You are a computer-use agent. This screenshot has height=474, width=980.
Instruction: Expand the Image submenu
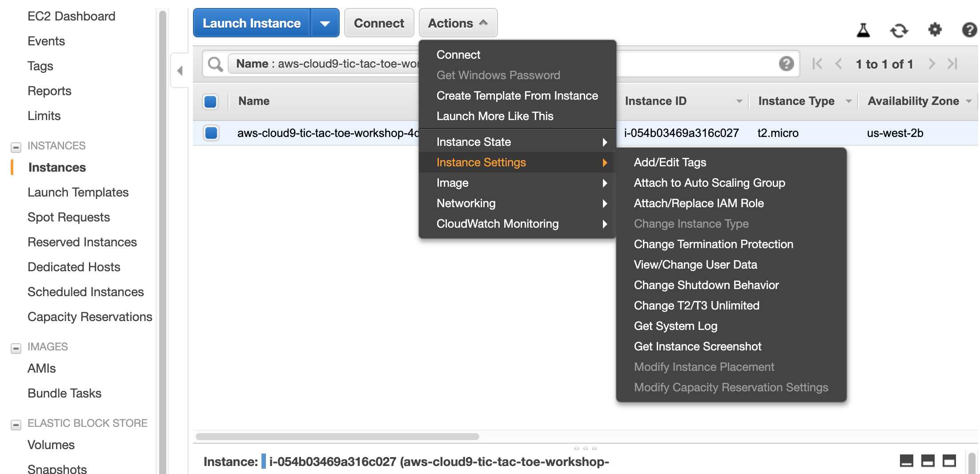click(518, 183)
